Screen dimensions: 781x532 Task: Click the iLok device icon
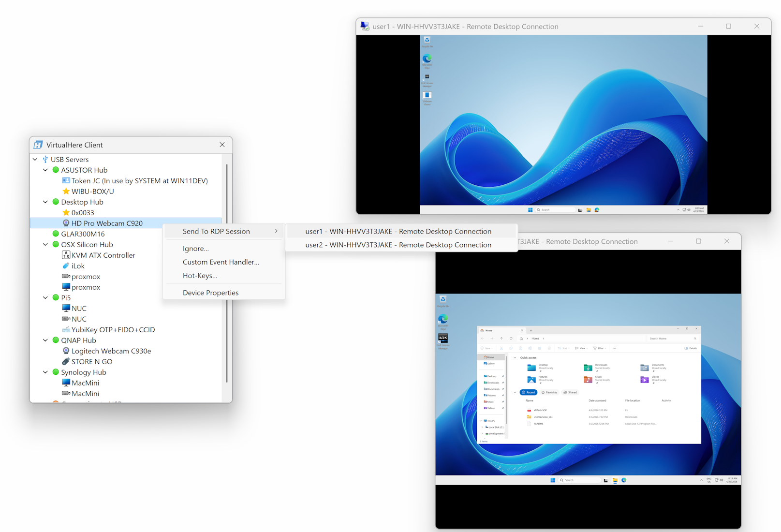(x=66, y=266)
